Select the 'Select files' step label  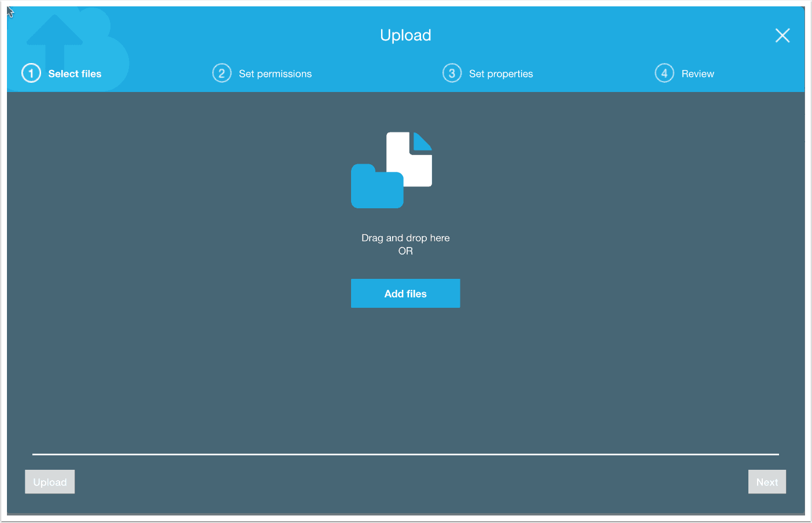75,74
